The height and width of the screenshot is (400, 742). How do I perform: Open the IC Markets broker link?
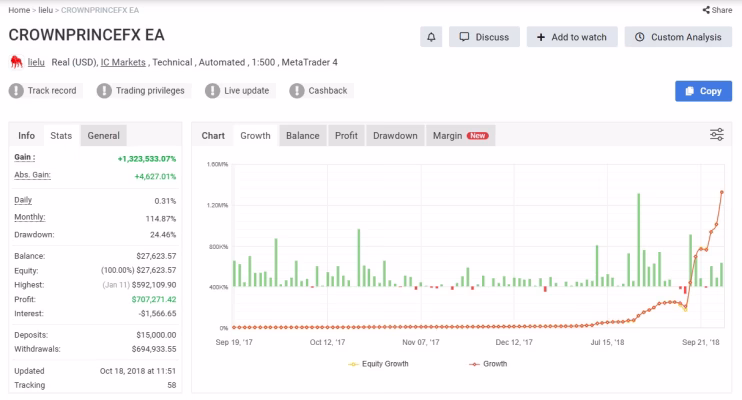click(x=123, y=62)
